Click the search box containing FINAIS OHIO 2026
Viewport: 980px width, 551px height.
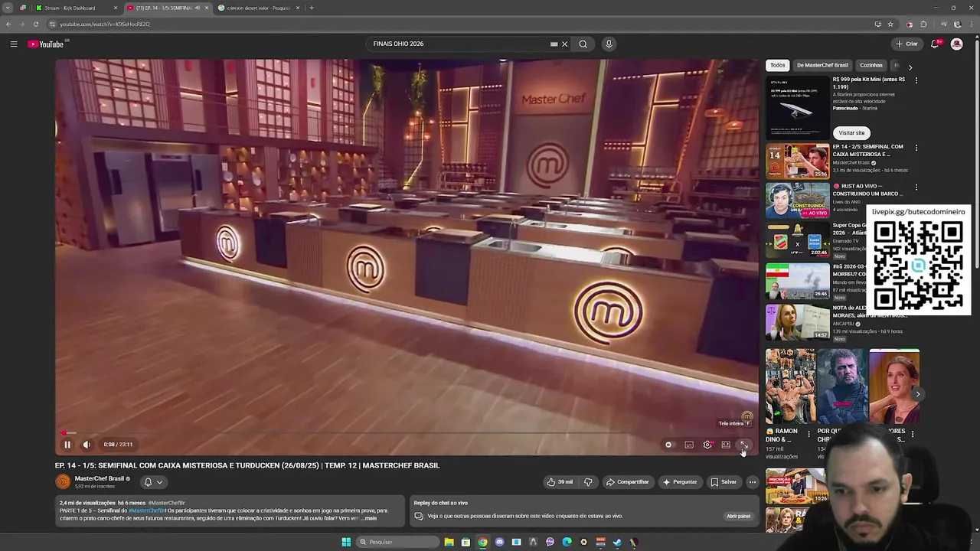pos(459,44)
